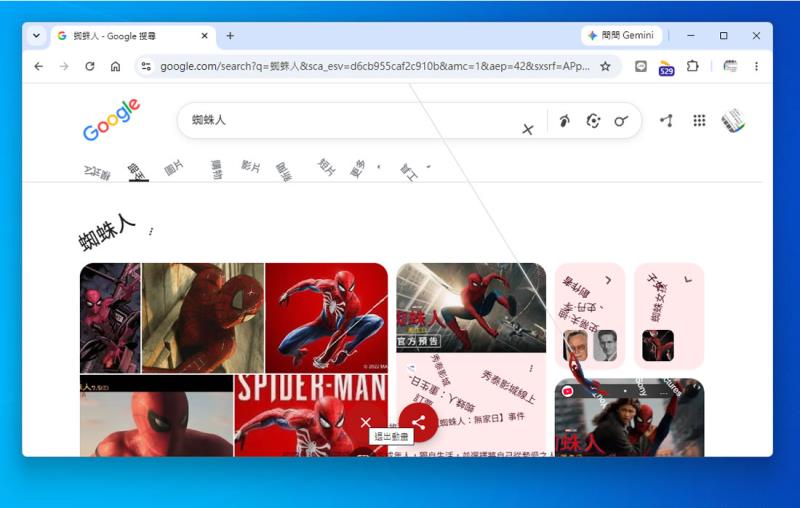
Task: Reload the Google search page
Action: [90, 66]
